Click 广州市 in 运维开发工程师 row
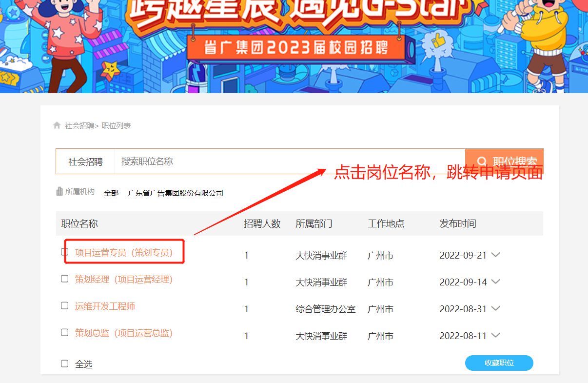Screen dimensions: 588x383 (x=380, y=309)
